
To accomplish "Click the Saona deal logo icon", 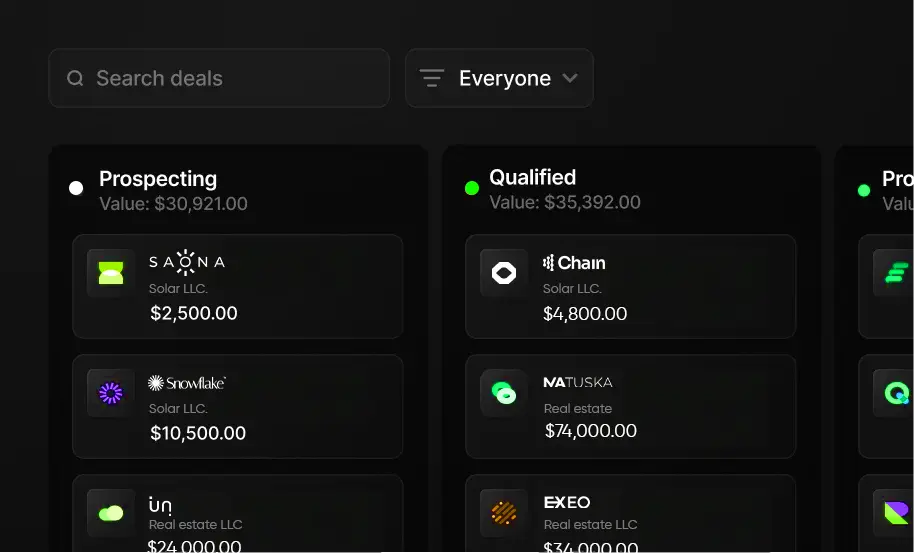I will click(111, 273).
